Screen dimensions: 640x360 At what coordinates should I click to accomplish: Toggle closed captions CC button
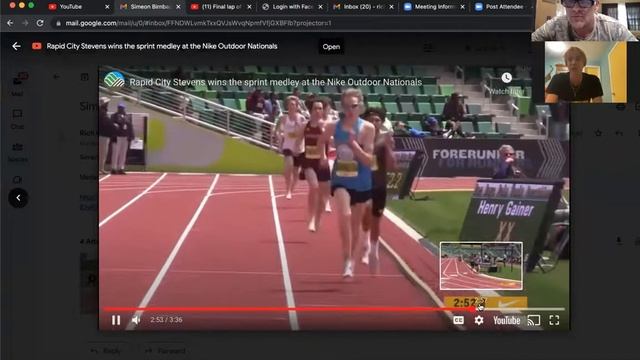(458, 320)
